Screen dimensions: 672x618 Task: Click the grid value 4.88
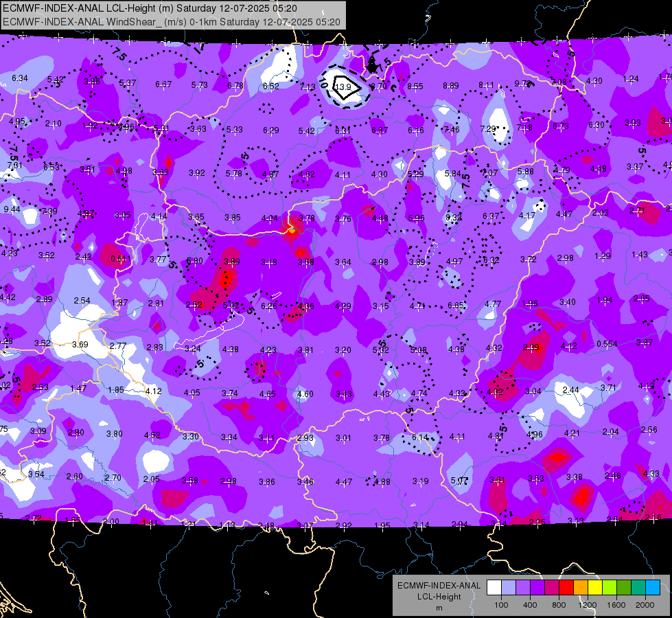pyautogui.click(x=382, y=481)
